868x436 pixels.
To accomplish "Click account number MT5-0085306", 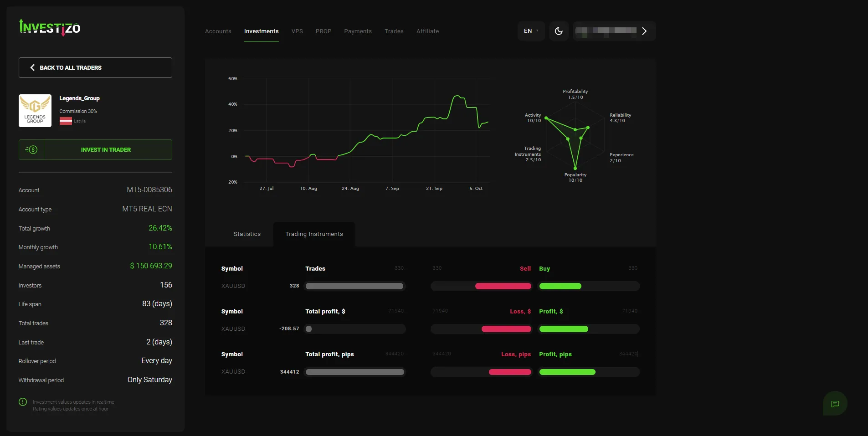I will click(x=149, y=190).
